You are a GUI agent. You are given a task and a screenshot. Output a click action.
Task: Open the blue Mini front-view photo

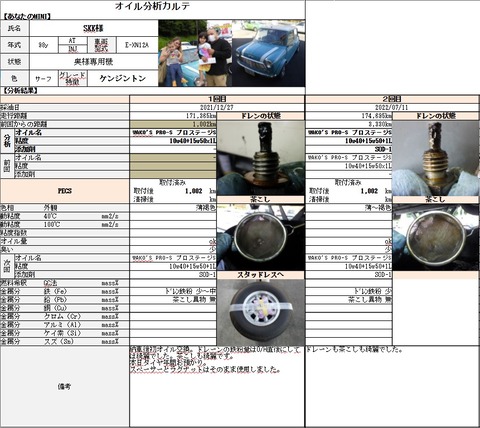[268, 53]
